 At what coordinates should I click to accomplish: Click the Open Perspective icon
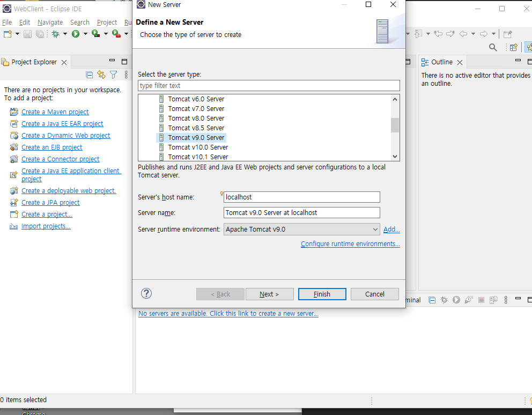(514, 47)
